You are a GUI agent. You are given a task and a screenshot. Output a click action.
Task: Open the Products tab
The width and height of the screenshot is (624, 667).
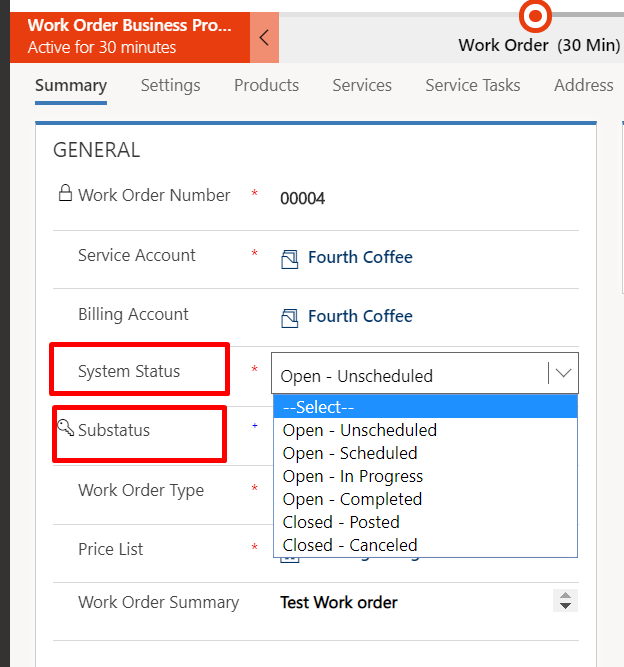coord(266,85)
